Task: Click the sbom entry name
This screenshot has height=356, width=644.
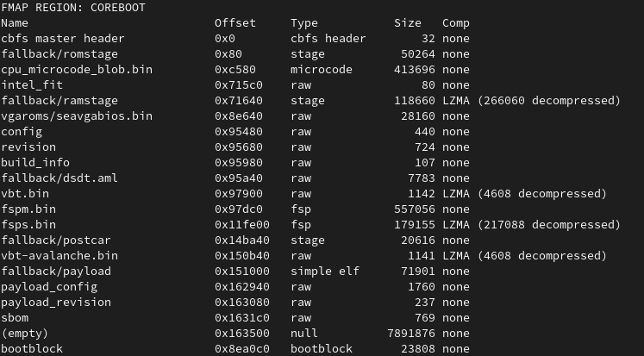Action: click(15, 318)
